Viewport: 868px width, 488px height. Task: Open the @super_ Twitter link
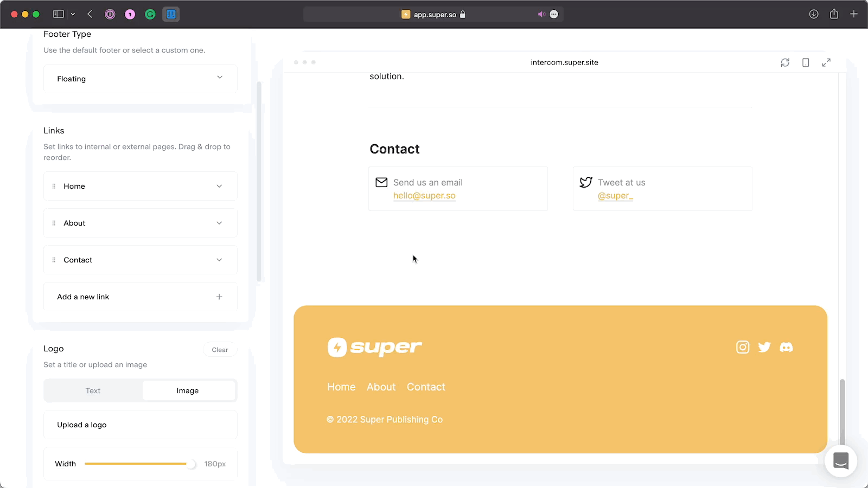(x=615, y=196)
